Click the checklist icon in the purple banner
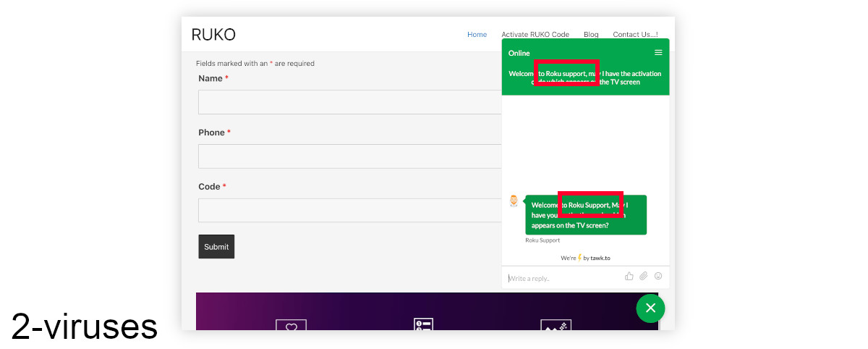The height and width of the screenshot is (349, 868). (x=423, y=324)
